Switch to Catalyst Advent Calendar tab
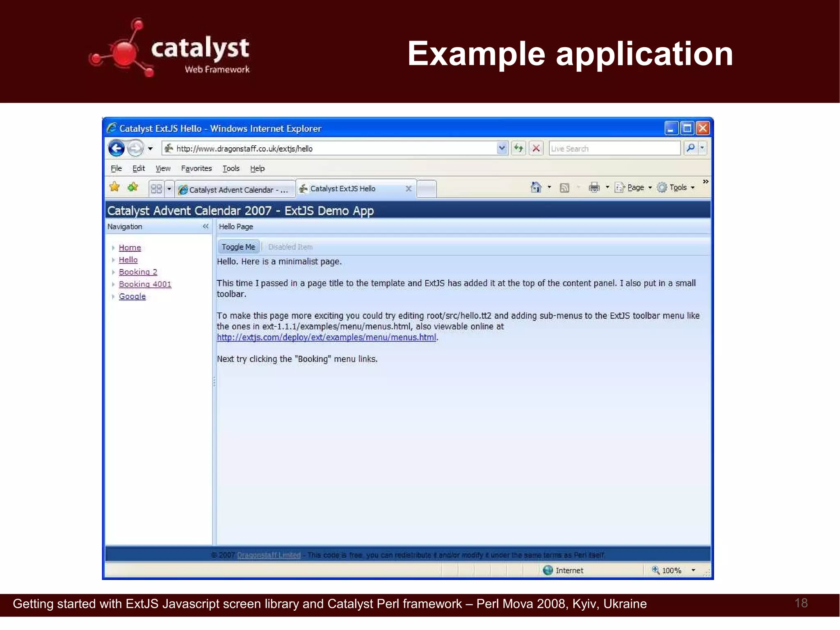Screen dimensions: 840x630 coord(235,190)
